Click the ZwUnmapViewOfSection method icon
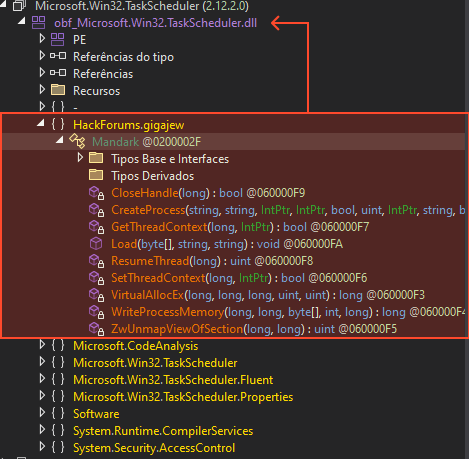Image resolution: width=469 pixels, height=459 pixels. [x=97, y=329]
